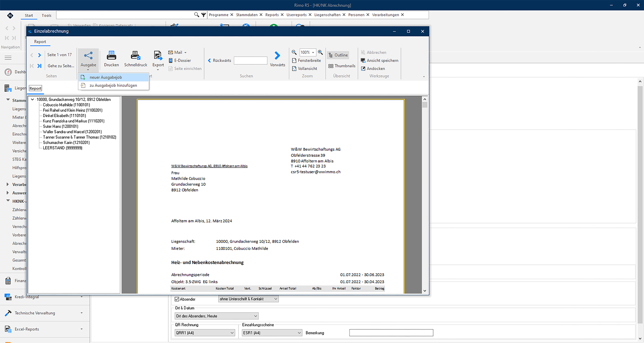Screen dimensions: 644x343
Task: Close the Stammdaten tag
Action: pyautogui.click(x=261, y=15)
